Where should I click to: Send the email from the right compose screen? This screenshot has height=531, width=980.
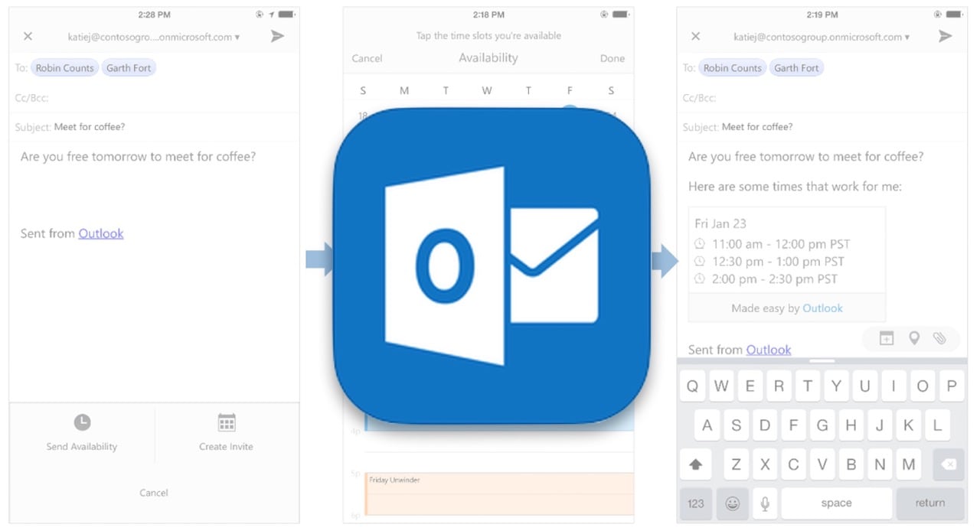click(x=946, y=36)
